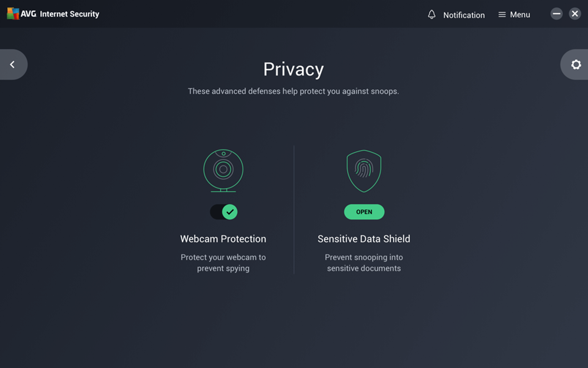Click the webcam illustration icon
This screenshot has width=588, height=368.
pyautogui.click(x=223, y=171)
